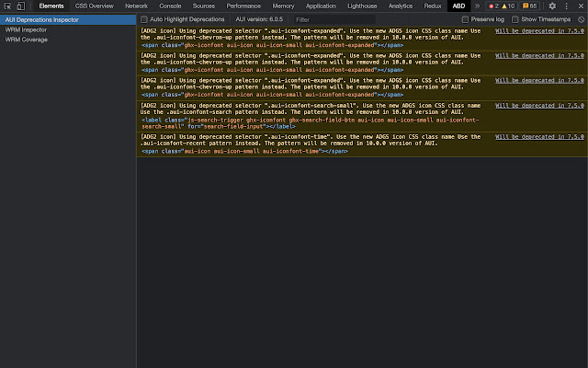The height and width of the screenshot is (368, 588).
Task: Select the ABD tab
Action: pos(458,6)
